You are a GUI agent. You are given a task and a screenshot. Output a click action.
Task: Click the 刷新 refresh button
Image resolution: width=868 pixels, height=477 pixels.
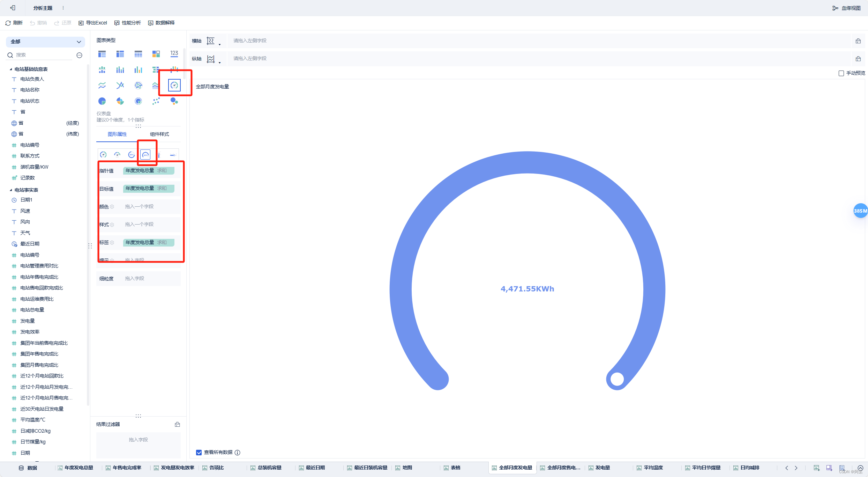coord(14,23)
